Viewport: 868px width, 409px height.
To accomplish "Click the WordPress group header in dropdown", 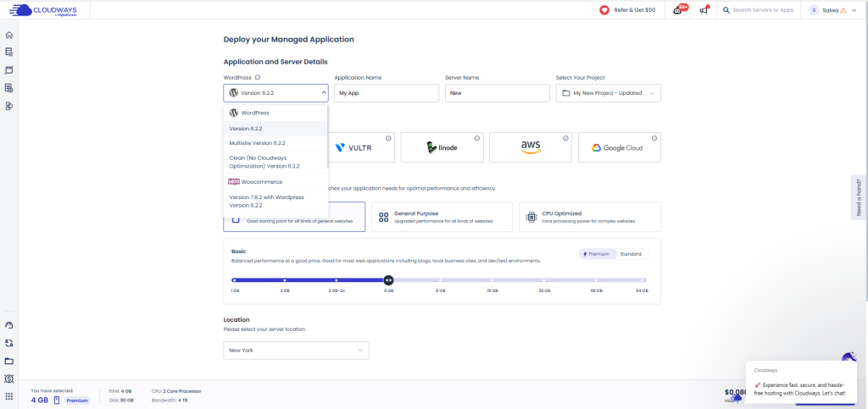I will point(275,113).
